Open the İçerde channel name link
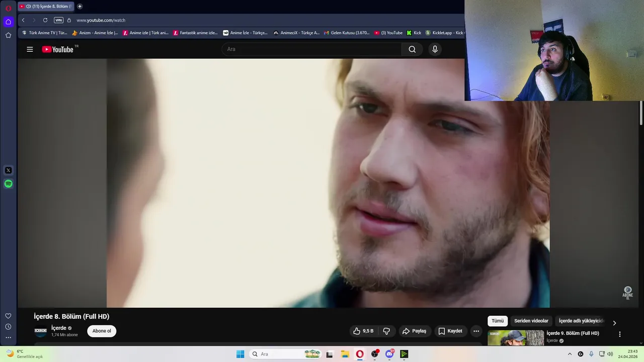 [x=59, y=328]
